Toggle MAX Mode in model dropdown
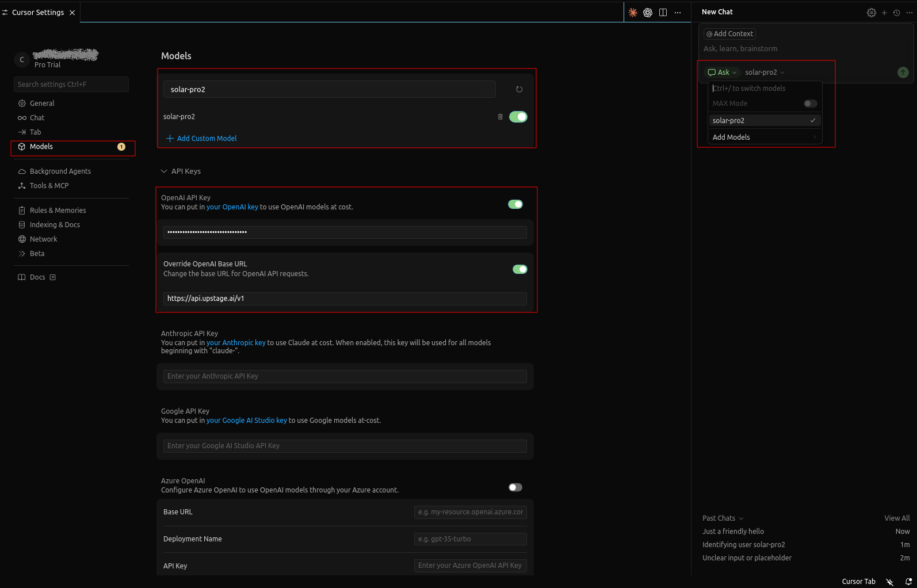 (811, 104)
